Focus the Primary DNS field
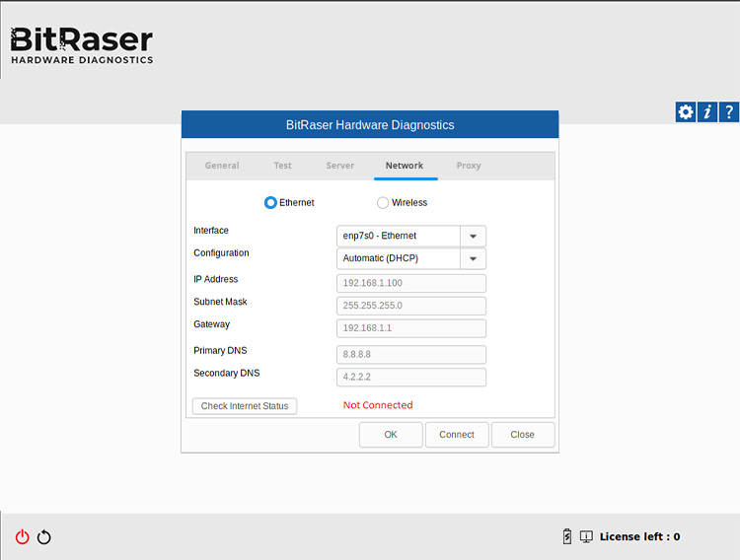The image size is (740, 560). pos(411,355)
